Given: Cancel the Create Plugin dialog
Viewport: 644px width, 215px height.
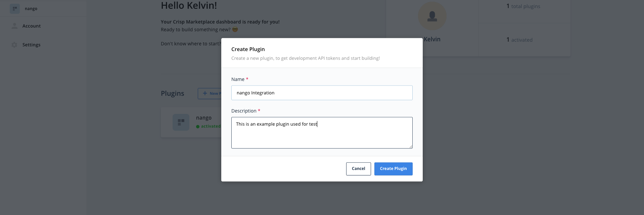Looking at the screenshot, I should click(358, 169).
